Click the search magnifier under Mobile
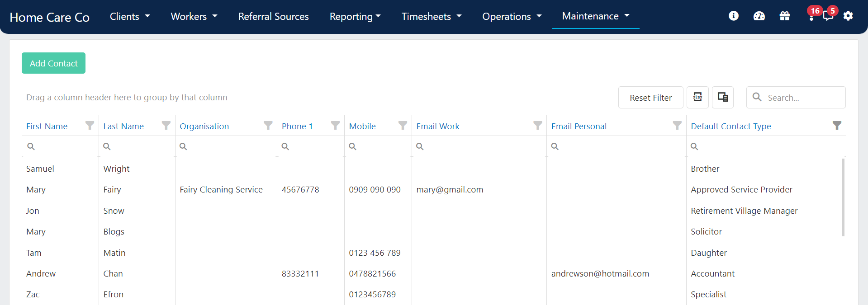The width and height of the screenshot is (868, 305). [x=353, y=146]
